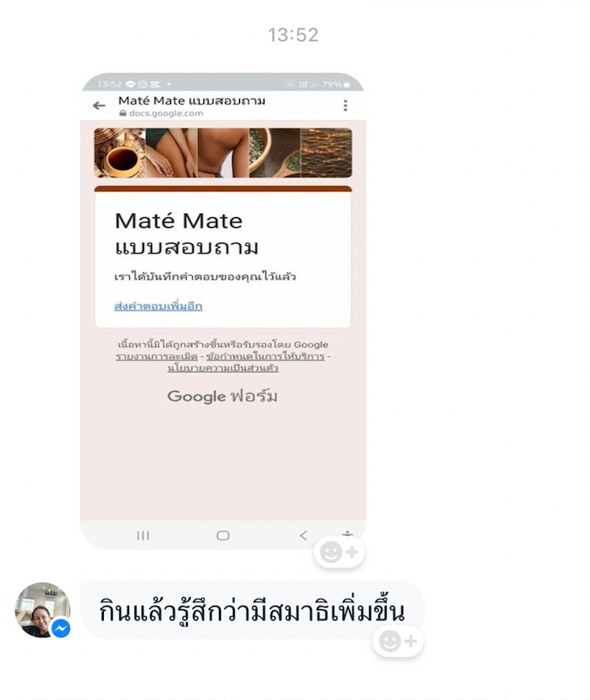This screenshot has width=590, height=700.
Task: Add emoji reaction to the screenshot message
Action: tap(340, 552)
